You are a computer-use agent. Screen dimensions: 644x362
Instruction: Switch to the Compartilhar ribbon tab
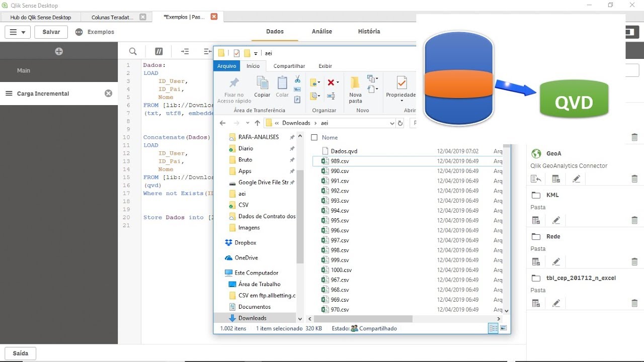(289, 66)
